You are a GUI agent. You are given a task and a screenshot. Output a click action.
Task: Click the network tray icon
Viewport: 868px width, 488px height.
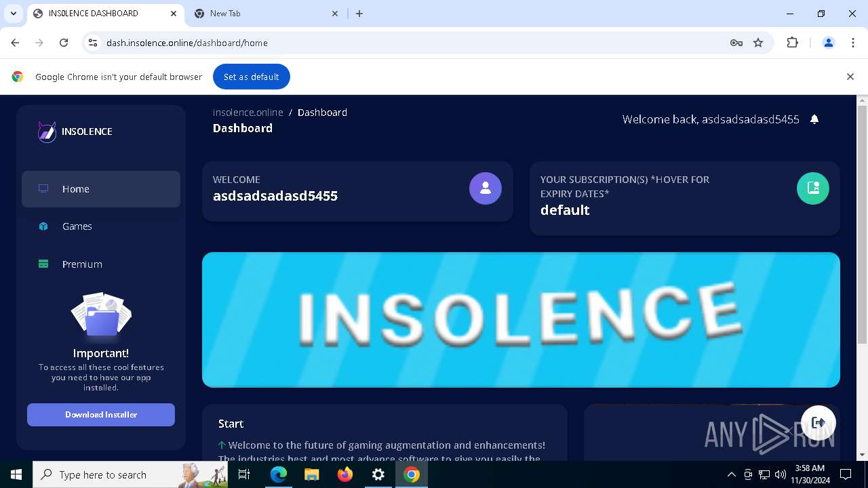point(764,474)
